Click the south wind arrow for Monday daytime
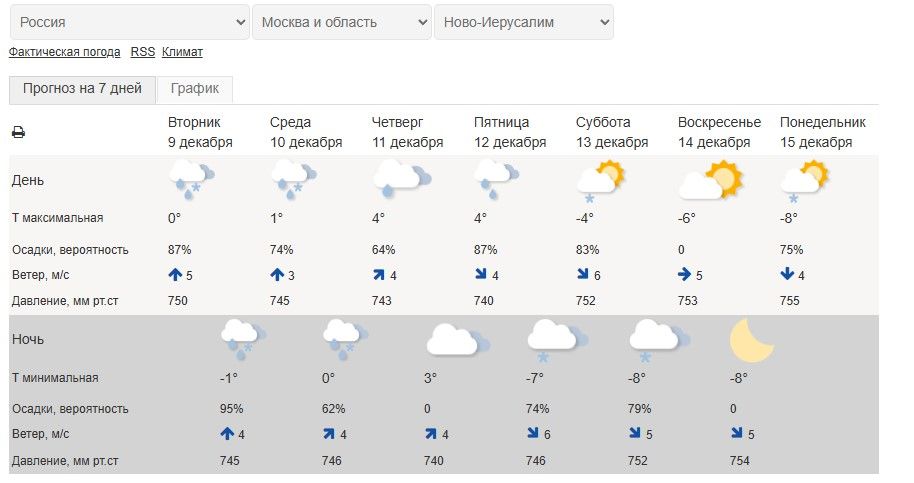The width and height of the screenshot is (914, 483). 786,275
